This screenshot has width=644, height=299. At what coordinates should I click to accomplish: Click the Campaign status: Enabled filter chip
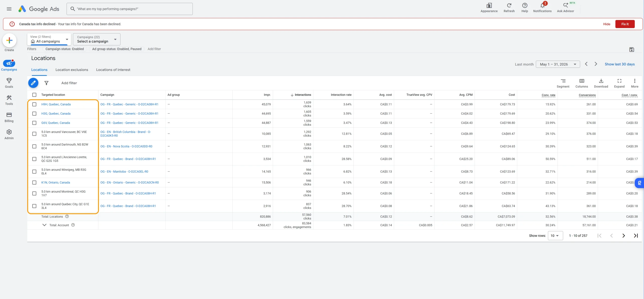point(65,49)
